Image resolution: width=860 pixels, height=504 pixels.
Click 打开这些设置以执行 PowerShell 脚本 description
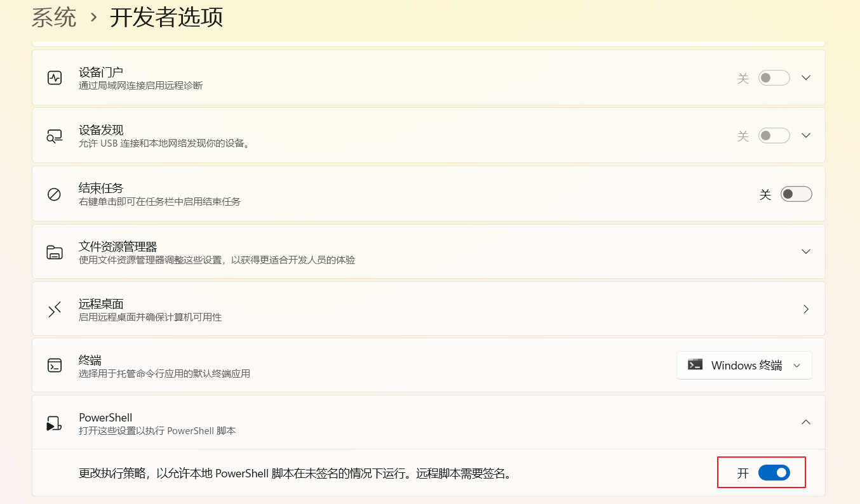(158, 431)
